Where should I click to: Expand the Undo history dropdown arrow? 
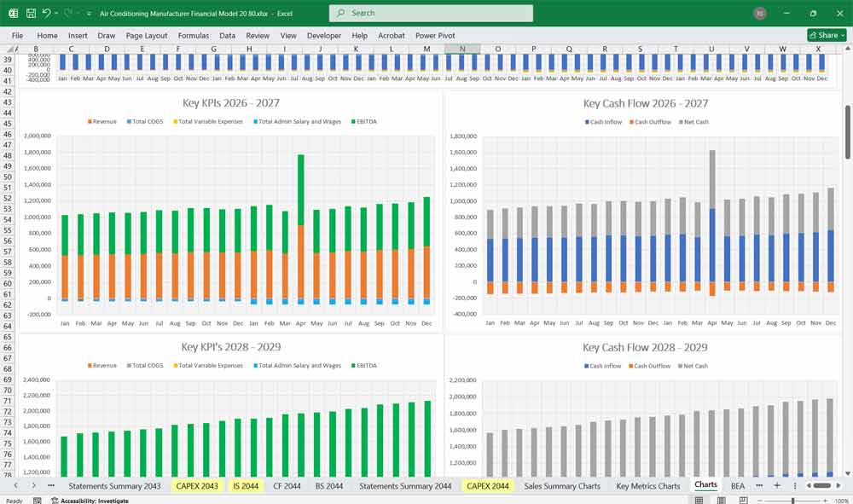(56, 14)
